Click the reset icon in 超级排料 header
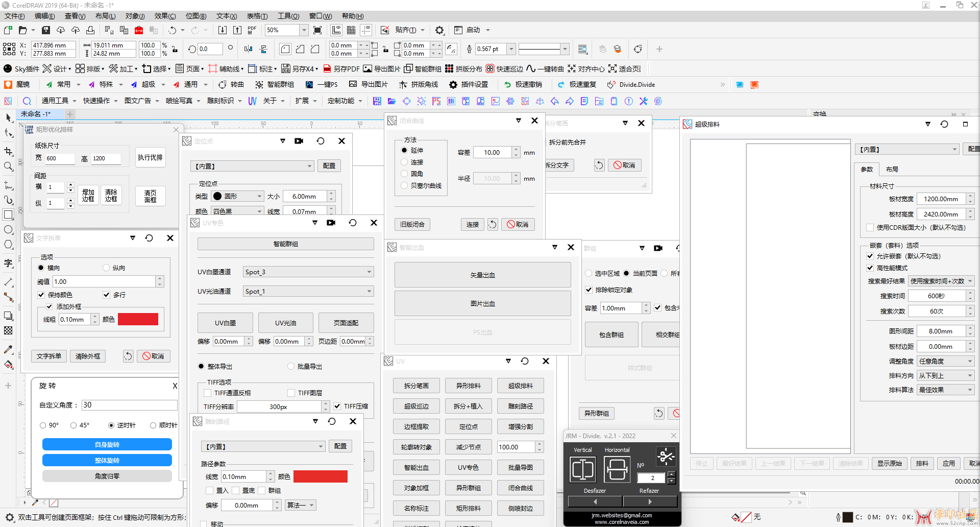980x527 pixels. click(944, 124)
